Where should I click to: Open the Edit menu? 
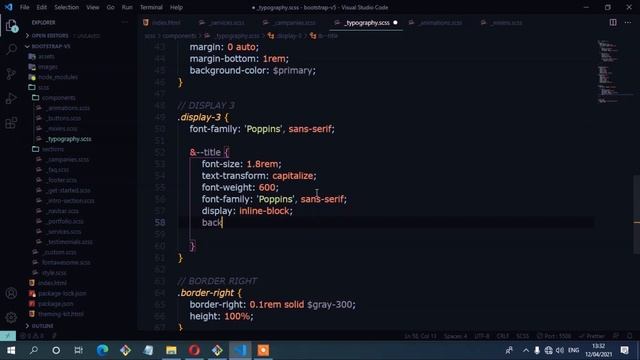pos(41,7)
